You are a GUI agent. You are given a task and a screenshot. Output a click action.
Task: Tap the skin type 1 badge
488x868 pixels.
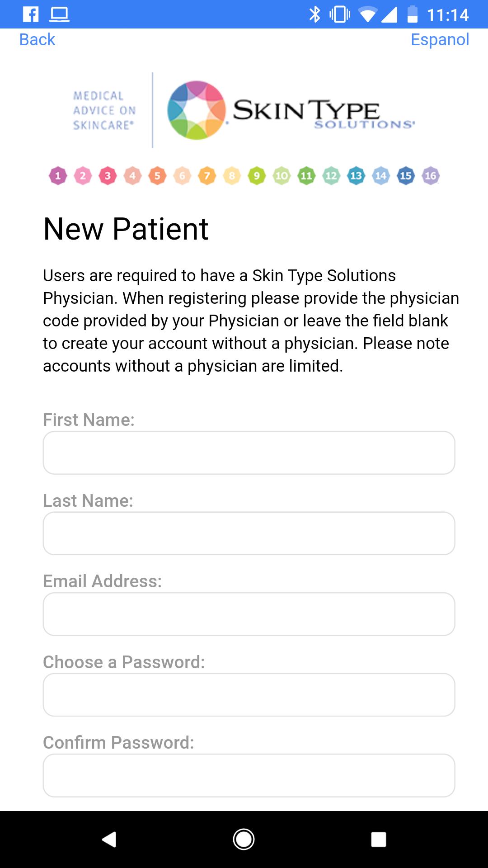pyautogui.click(x=58, y=176)
